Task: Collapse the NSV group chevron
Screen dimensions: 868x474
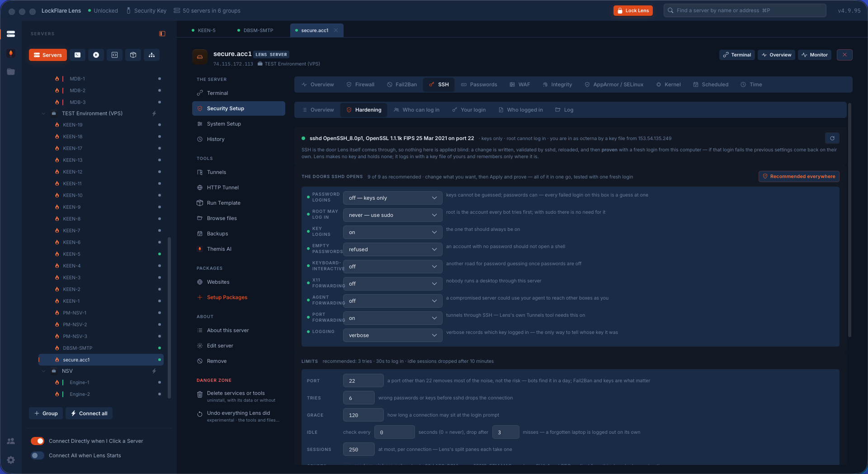Action: (44, 371)
